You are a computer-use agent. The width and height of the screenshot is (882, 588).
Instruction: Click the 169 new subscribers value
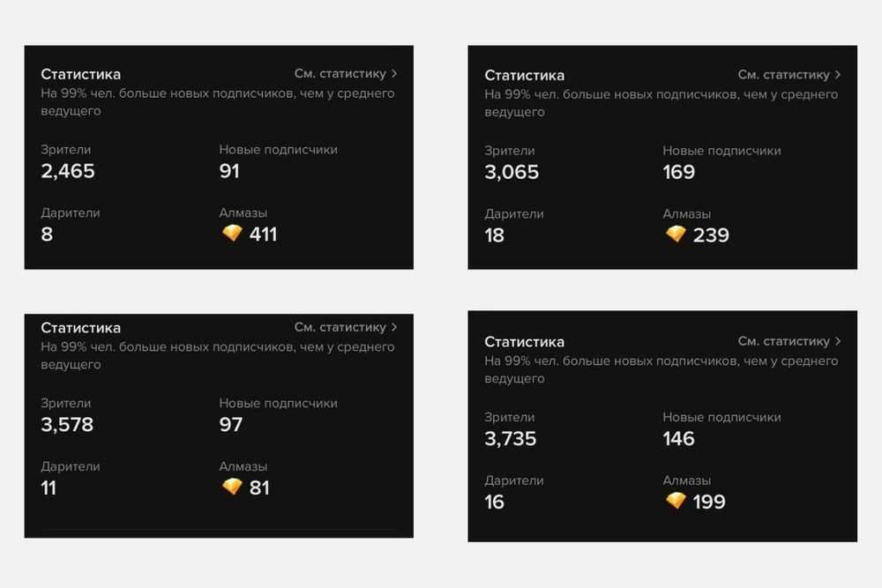(x=679, y=172)
